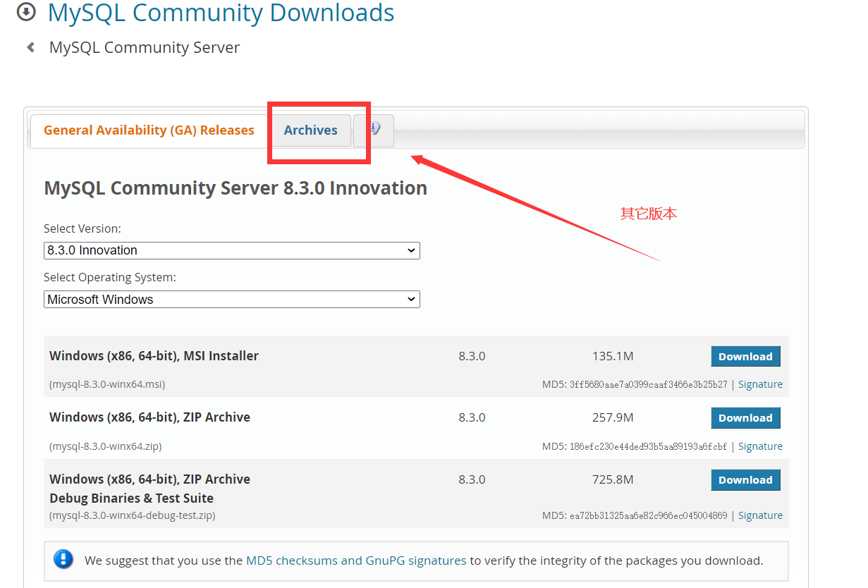868x588 pixels.
Task: Select General Availability (GA) Releases tab
Action: click(x=149, y=130)
